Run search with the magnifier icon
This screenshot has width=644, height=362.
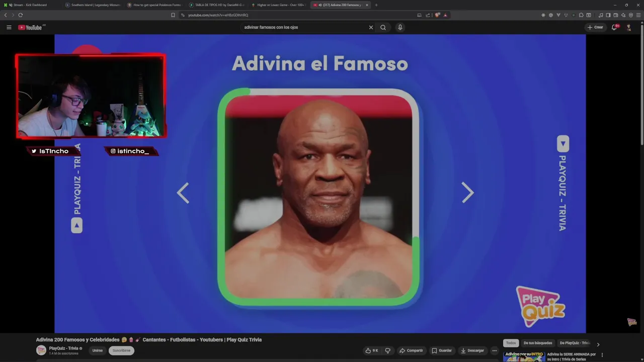click(383, 27)
